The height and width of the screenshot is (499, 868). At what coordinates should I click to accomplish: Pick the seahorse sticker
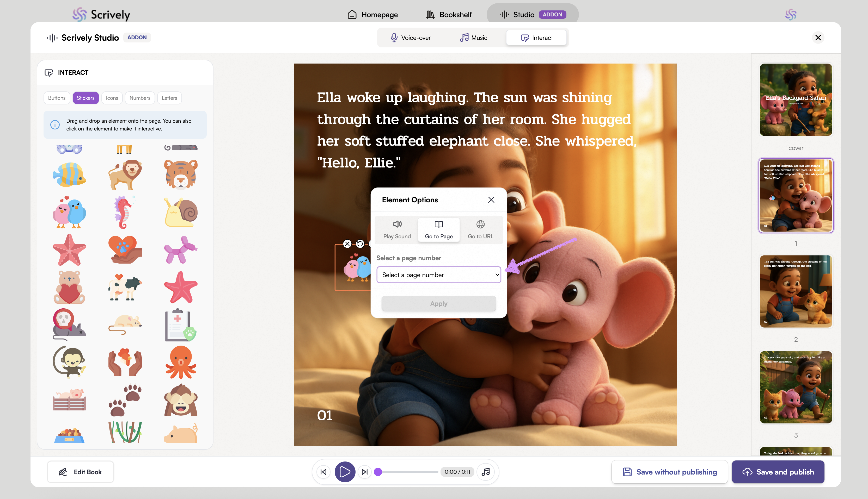tap(124, 213)
